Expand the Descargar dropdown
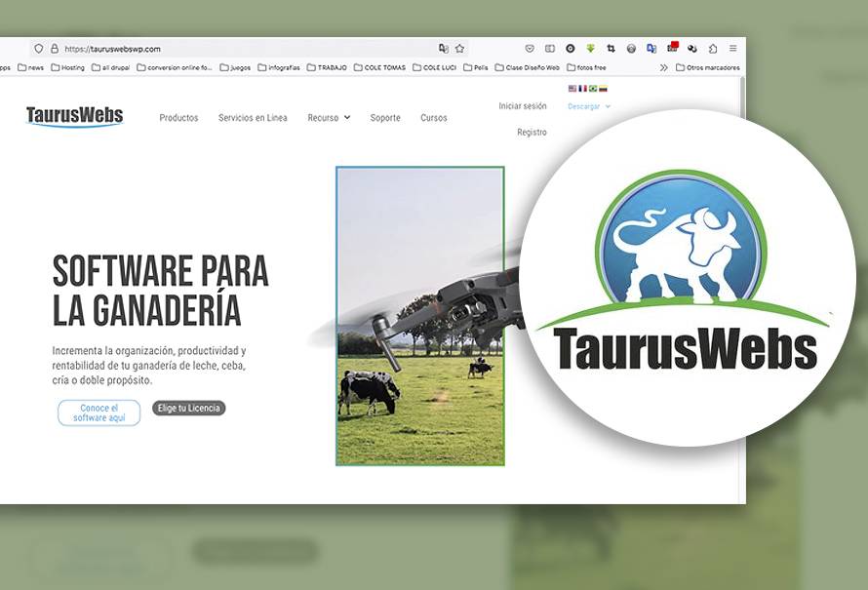This screenshot has height=590, width=868. [x=589, y=105]
